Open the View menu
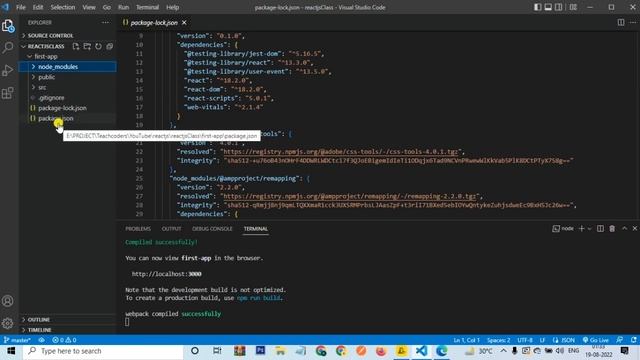 pyautogui.click(x=89, y=7)
